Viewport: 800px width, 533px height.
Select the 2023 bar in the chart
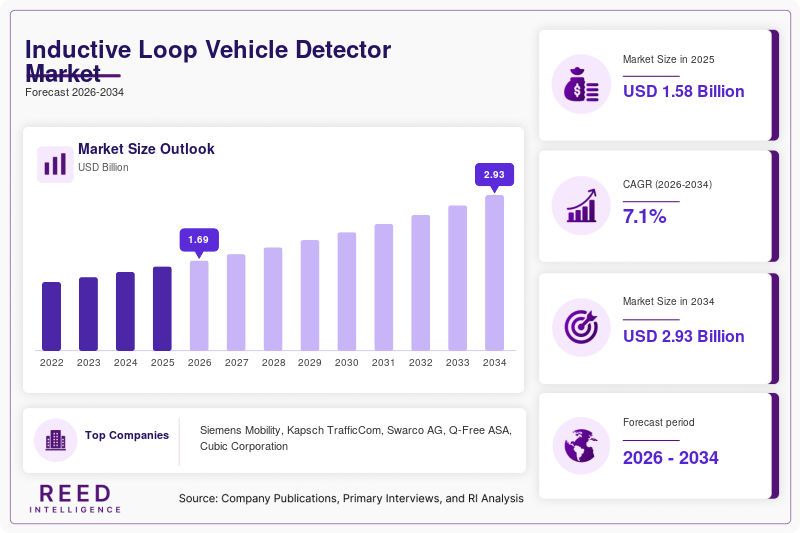(88, 314)
